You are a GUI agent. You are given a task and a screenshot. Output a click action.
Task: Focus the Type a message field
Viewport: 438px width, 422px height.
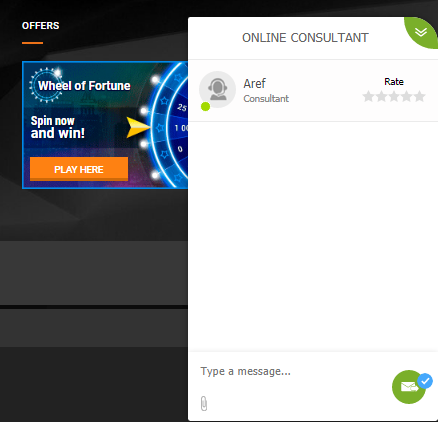(x=293, y=371)
